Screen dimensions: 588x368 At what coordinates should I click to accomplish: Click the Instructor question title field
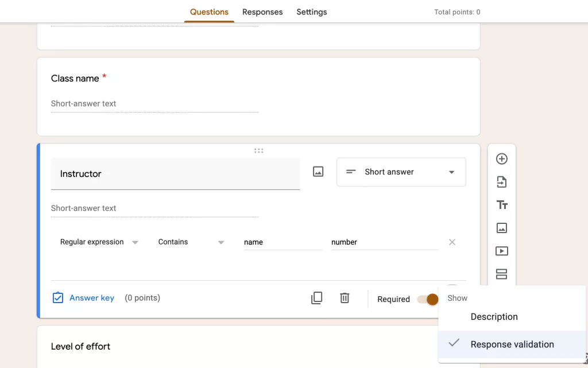point(175,174)
